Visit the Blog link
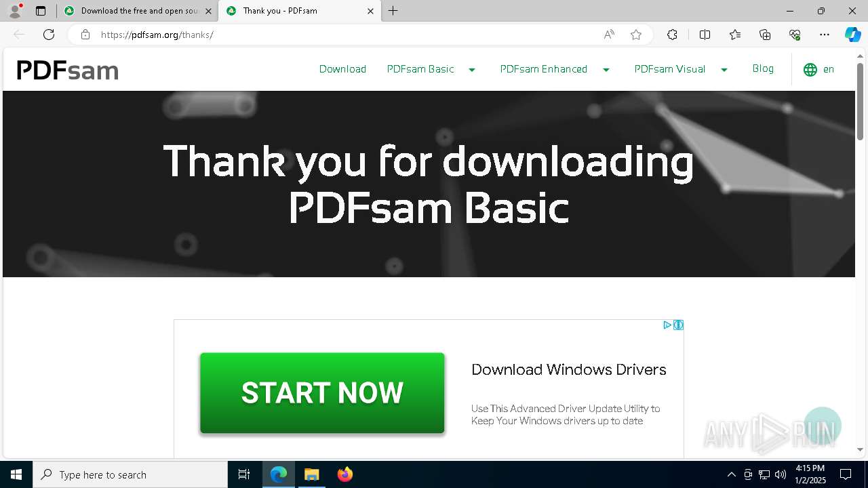 (x=763, y=68)
